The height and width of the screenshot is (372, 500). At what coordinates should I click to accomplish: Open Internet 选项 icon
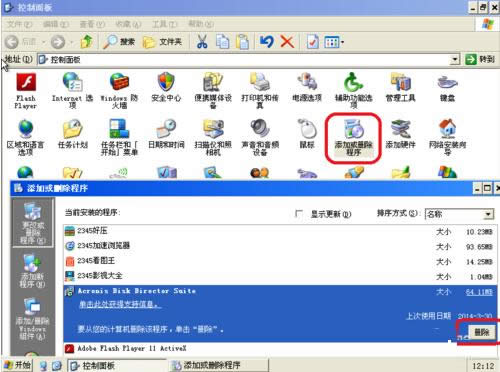[x=72, y=91]
